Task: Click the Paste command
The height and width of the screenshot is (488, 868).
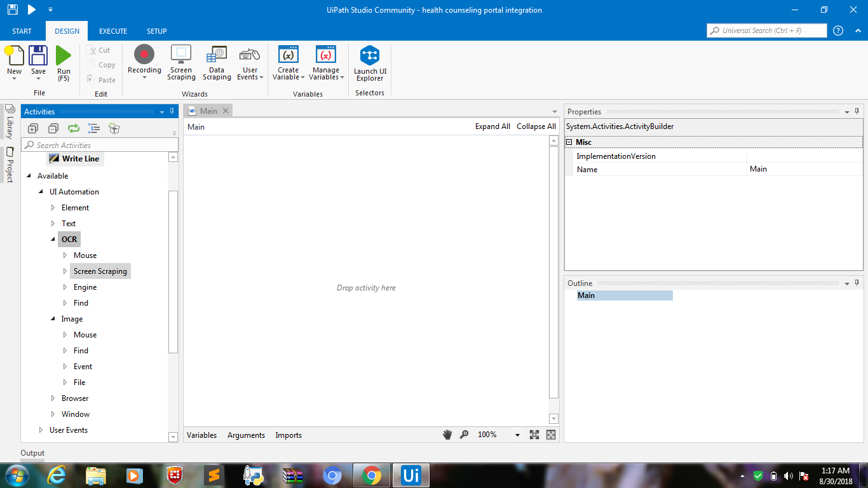Action: click(x=102, y=80)
